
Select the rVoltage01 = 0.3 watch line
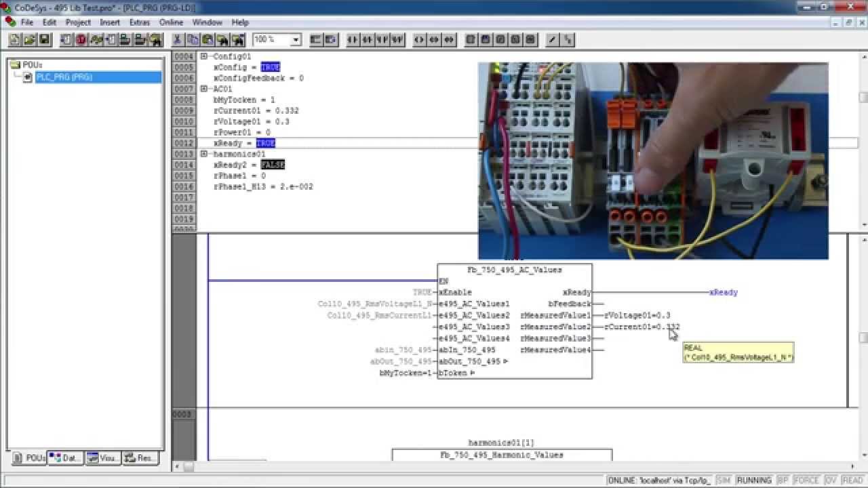tap(252, 121)
